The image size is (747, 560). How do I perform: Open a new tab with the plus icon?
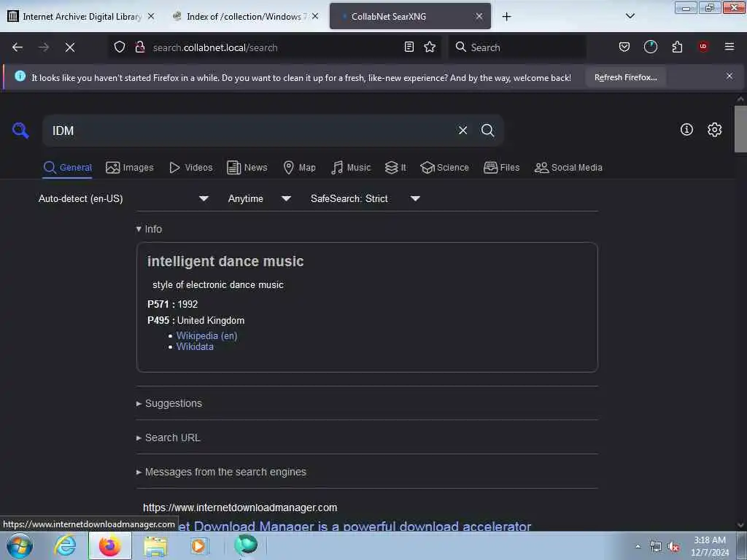point(506,17)
